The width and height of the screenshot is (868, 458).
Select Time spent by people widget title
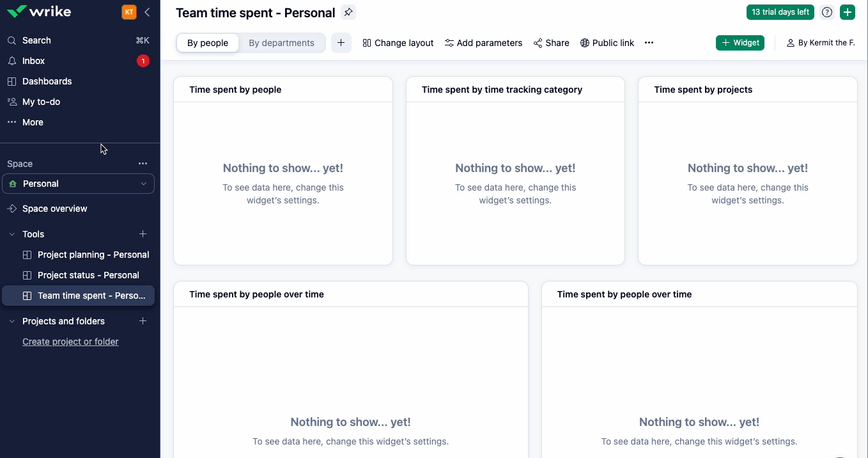point(235,90)
